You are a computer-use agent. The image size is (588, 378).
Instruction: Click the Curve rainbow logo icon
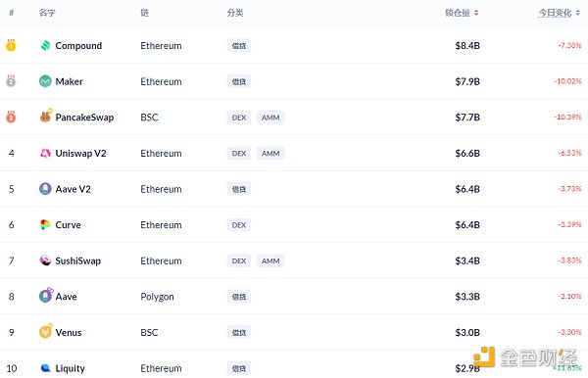[x=45, y=225]
